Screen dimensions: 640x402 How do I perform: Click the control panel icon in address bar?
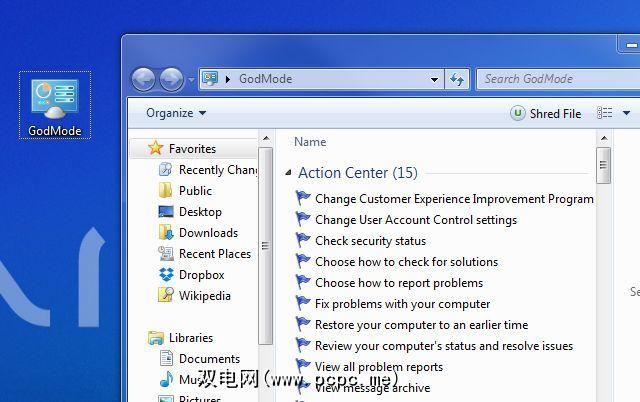[x=210, y=78]
